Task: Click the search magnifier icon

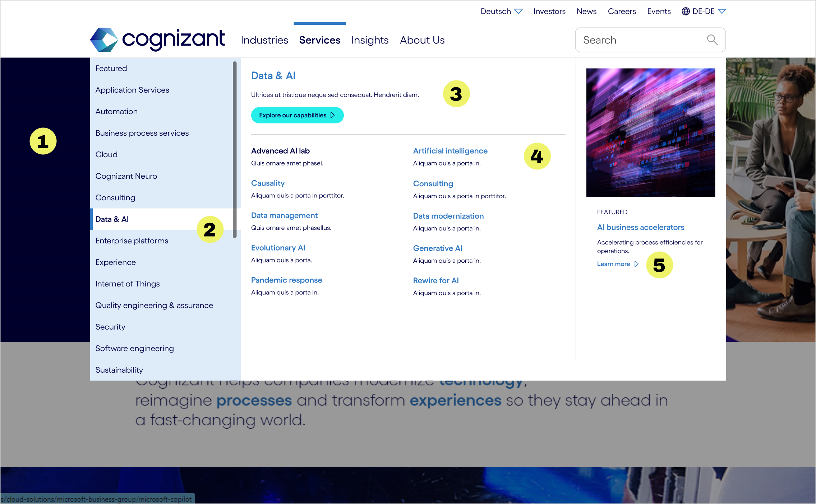Action: (712, 40)
